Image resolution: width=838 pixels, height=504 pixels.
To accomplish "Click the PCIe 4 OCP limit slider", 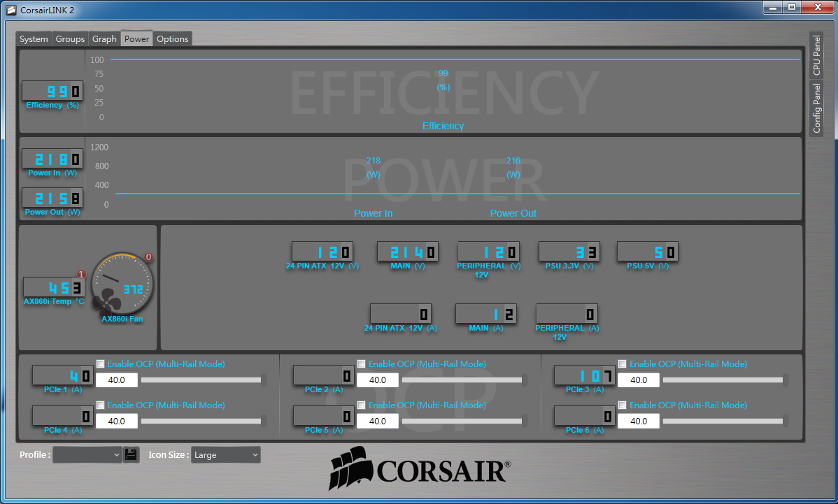I will click(x=203, y=422).
